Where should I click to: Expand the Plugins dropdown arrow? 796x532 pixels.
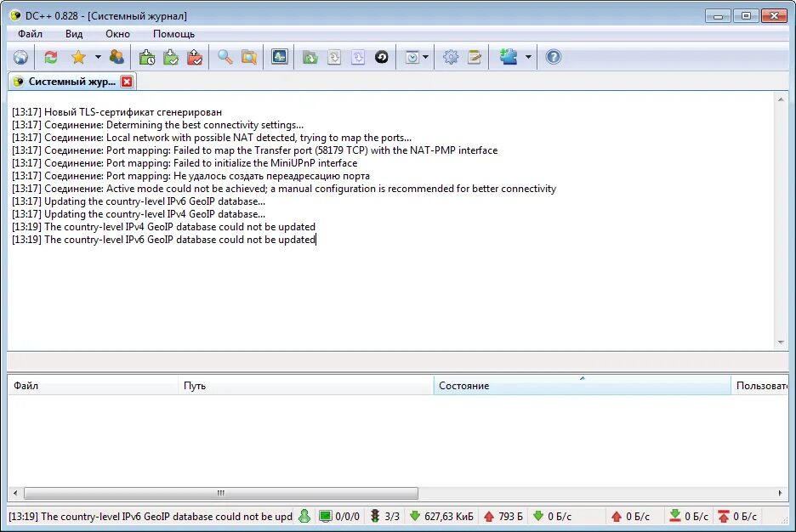(528, 57)
